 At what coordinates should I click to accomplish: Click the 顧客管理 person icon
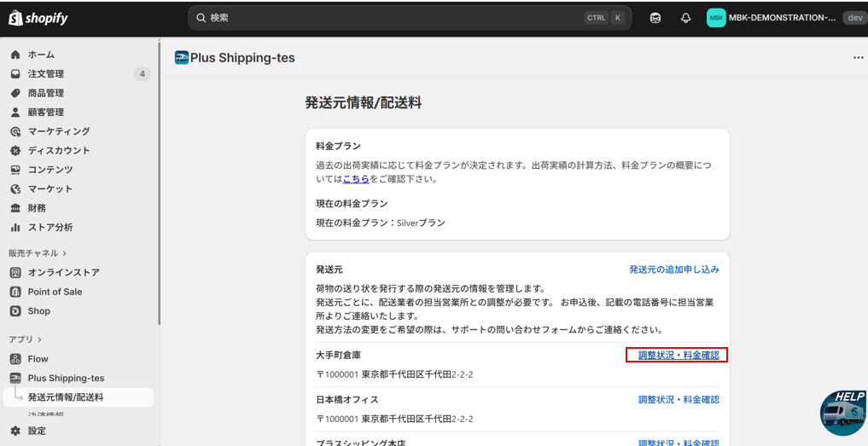pos(15,112)
